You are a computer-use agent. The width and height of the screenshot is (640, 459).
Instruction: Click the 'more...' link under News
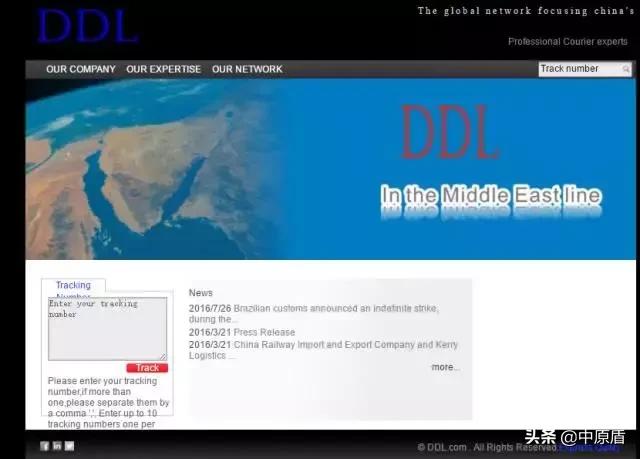[x=446, y=367]
